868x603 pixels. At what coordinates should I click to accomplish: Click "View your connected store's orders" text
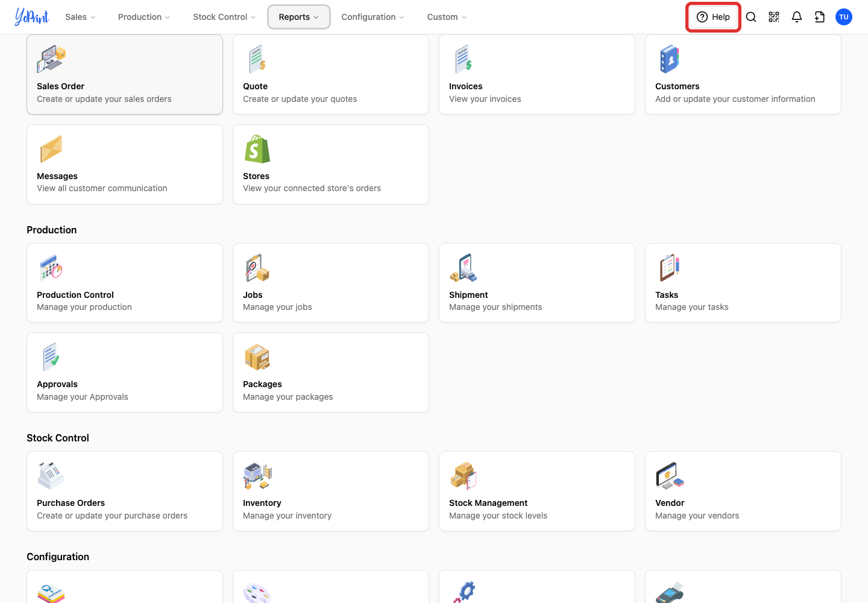point(312,188)
